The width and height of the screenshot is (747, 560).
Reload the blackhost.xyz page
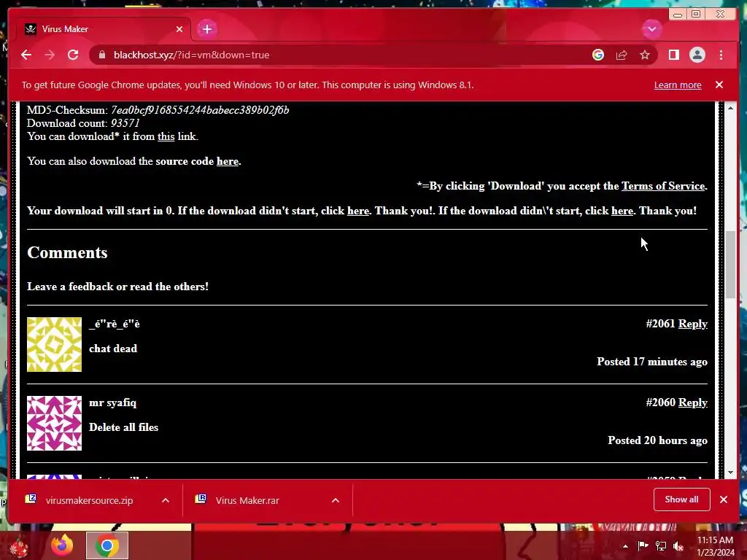pyautogui.click(x=73, y=55)
